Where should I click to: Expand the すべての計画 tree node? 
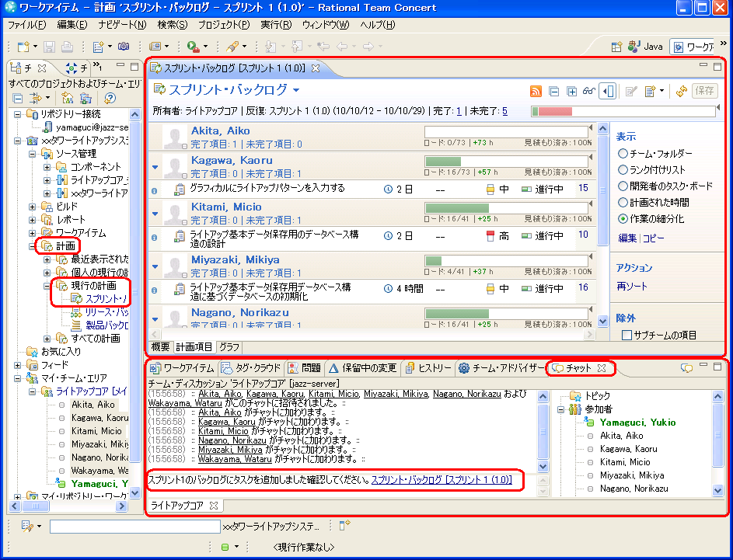point(47,338)
